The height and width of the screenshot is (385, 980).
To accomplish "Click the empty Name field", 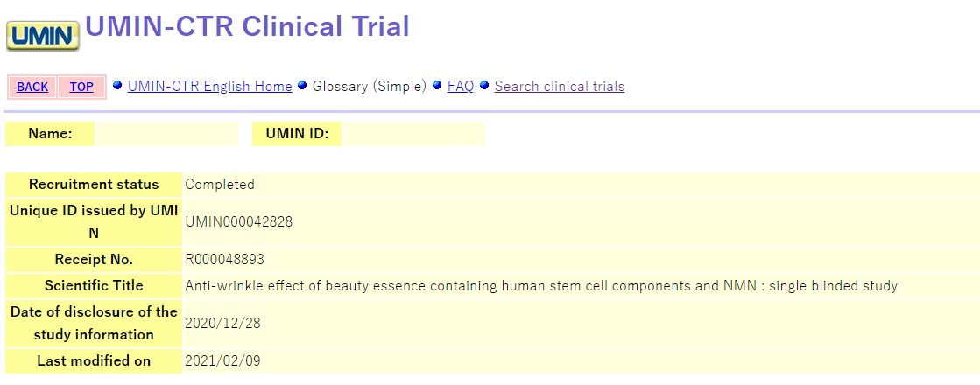I will (x=167, y=134).
